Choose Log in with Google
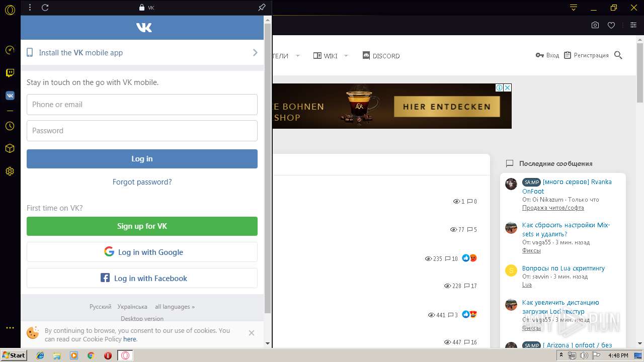The width and height of the screenshot is (644, 362). [142, 252]
